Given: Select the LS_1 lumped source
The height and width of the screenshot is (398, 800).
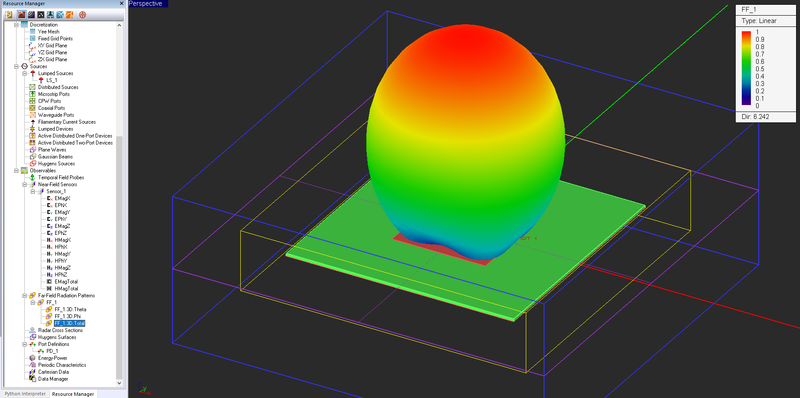Looking at the screenshot, I should [x=51, y=81].
